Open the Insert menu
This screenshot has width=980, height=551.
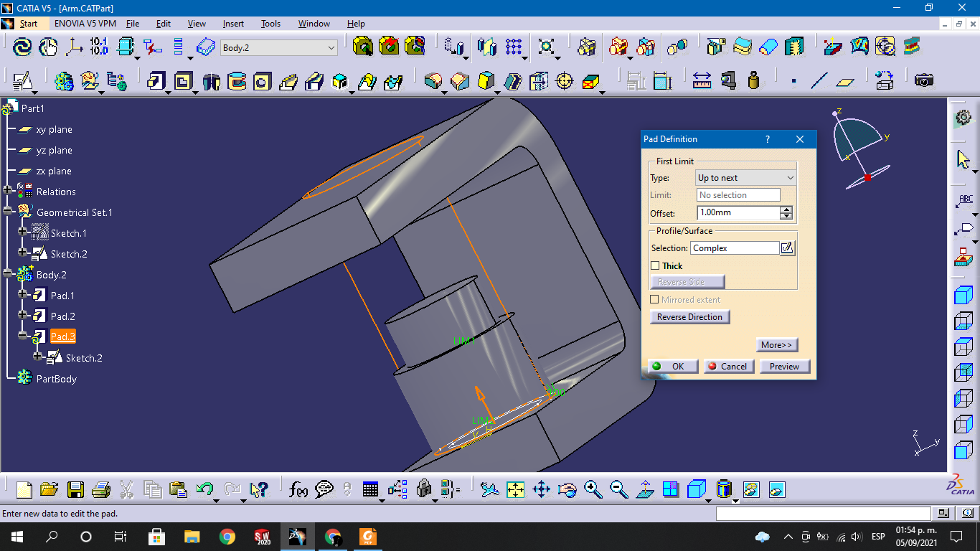point(233,23)
